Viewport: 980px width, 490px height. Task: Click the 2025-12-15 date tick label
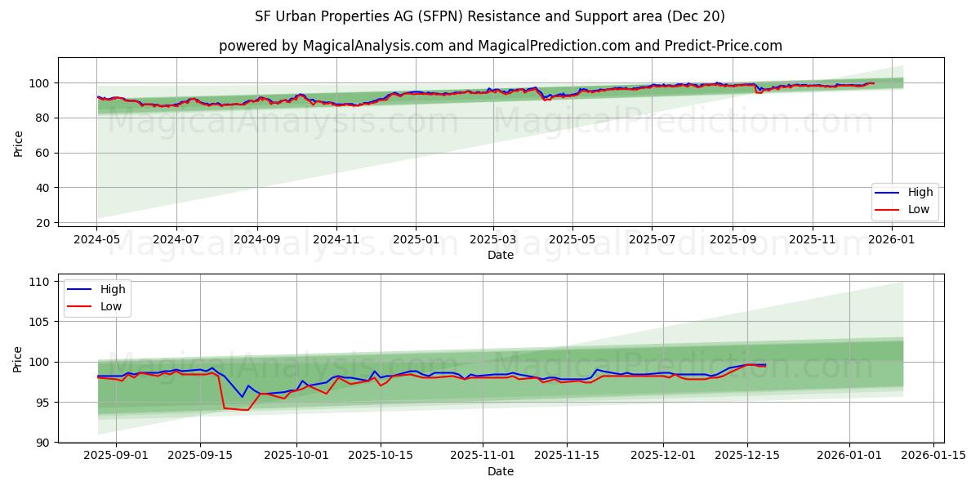click(x=747, y=455)
